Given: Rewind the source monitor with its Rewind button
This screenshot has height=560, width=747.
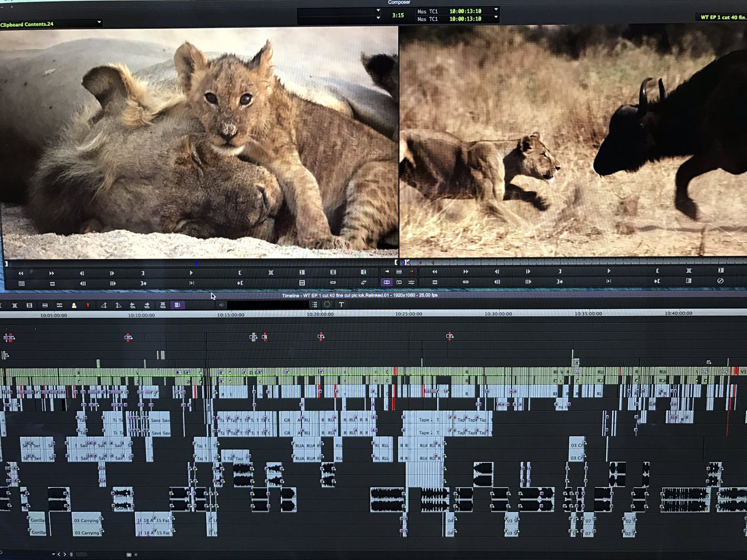Looking at the screenshot, I should click(21, 273).
